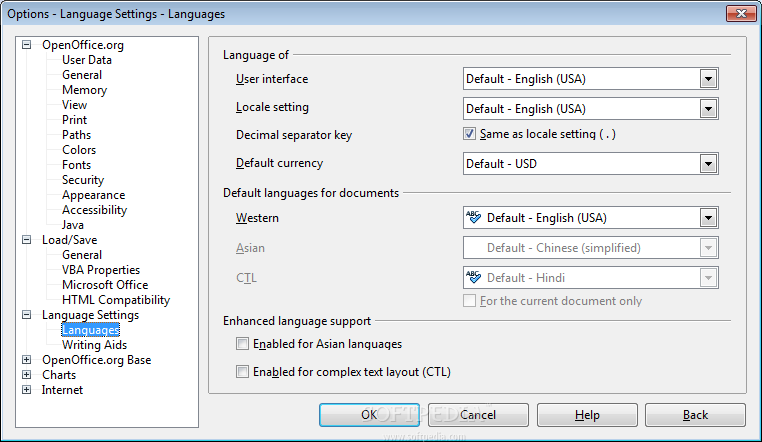Select General under OpenOffice.org
This screenshot has height=442, width=762.
click(82, 75)
